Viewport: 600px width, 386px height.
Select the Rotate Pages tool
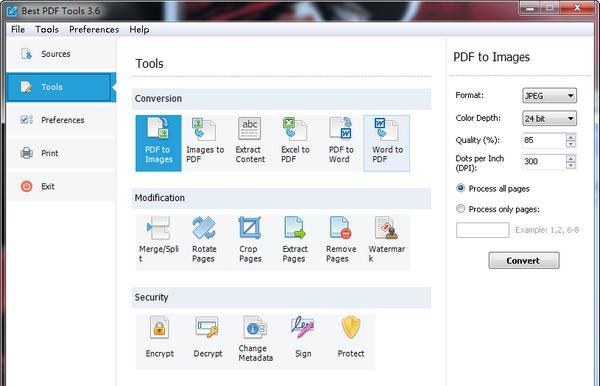pyautogui.click(x=204, y=242)
